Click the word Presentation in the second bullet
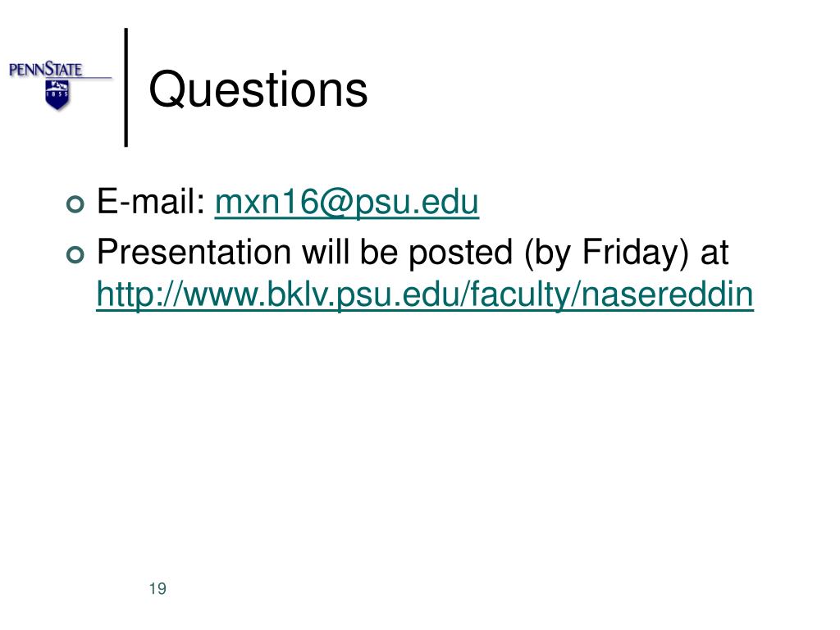Image resolution: width=840 pixels, height=630 pixels. pyautogui.click(x=194, y=252)
